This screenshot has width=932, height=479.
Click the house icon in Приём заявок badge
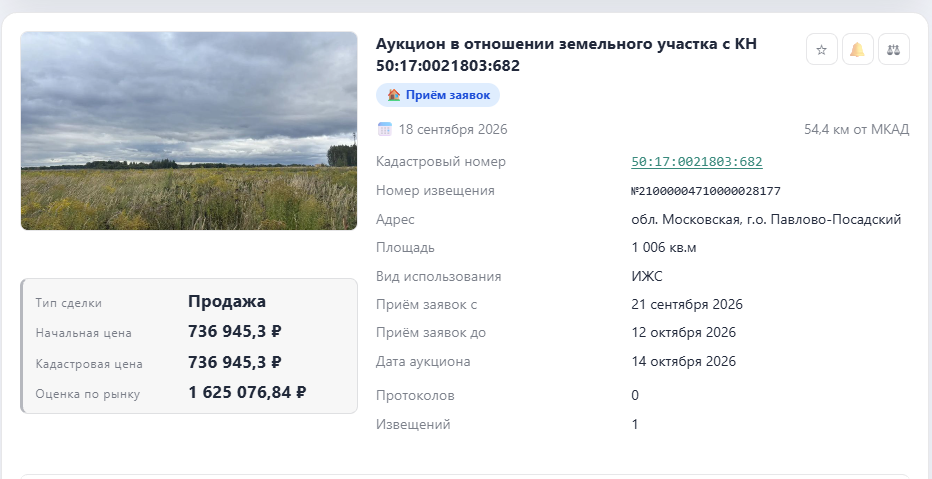point(393,95)
